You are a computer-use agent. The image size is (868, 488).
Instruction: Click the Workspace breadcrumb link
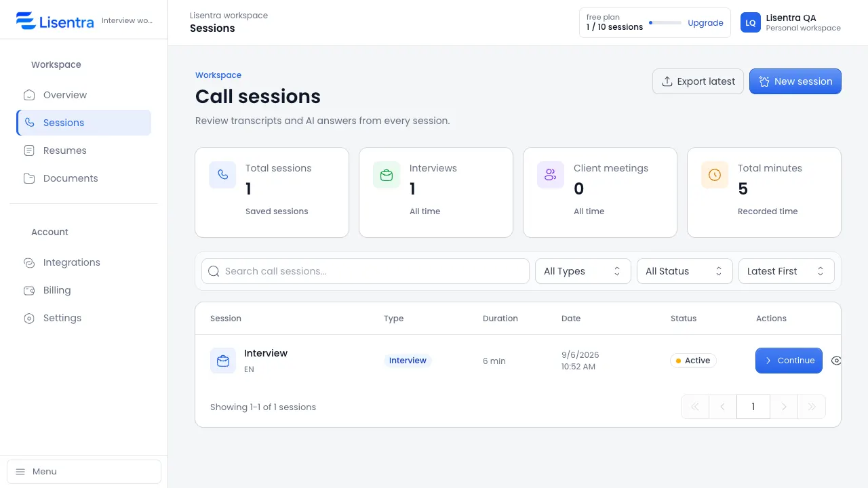(x=218, y=75)
